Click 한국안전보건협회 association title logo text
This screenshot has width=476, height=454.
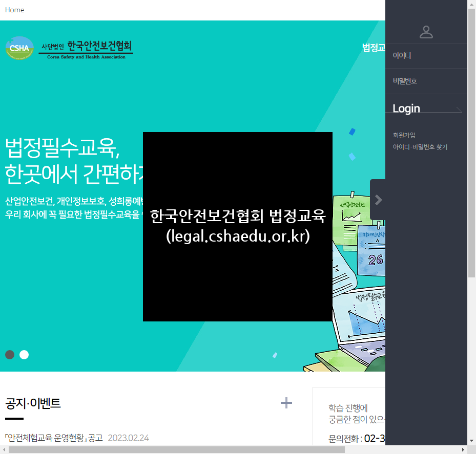[x=86, y=49]
